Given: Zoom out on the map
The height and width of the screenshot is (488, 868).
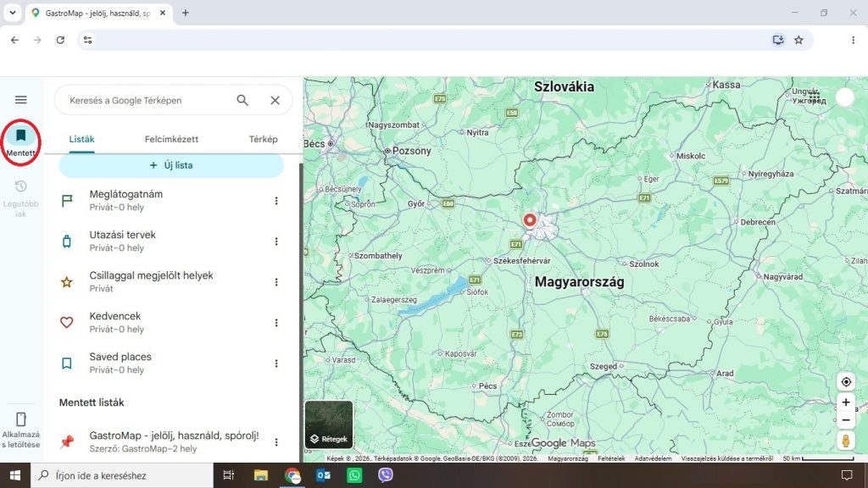Looking at the screenshot, I should click(x=846, y=420).
